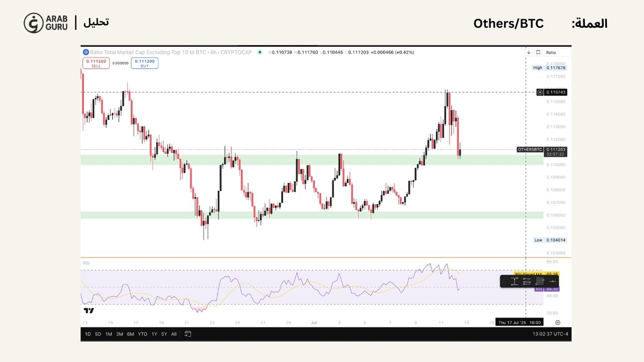The image size is (644, 362).
Task: Click the plus icon at price 0.115743
Action: 539,92
